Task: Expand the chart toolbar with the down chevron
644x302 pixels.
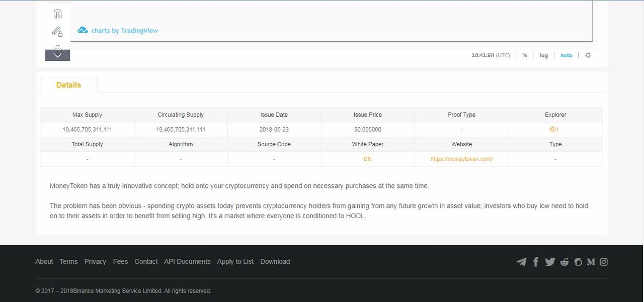Action: pos(57,55)
